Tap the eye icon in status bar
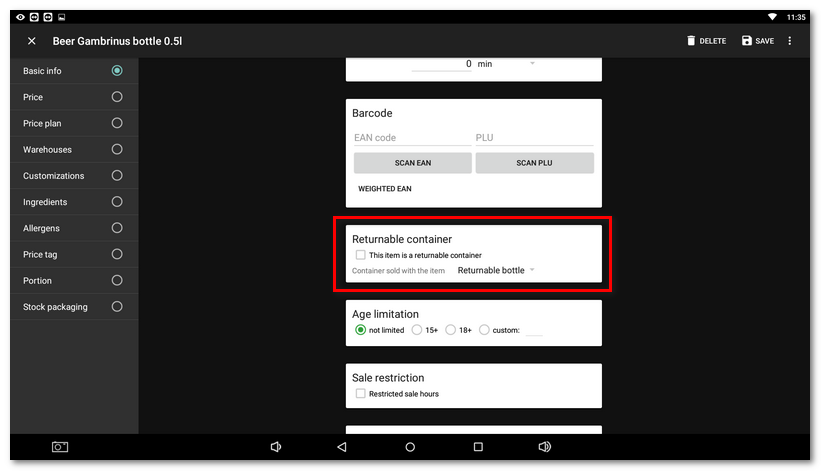 (x=20, y=17)
